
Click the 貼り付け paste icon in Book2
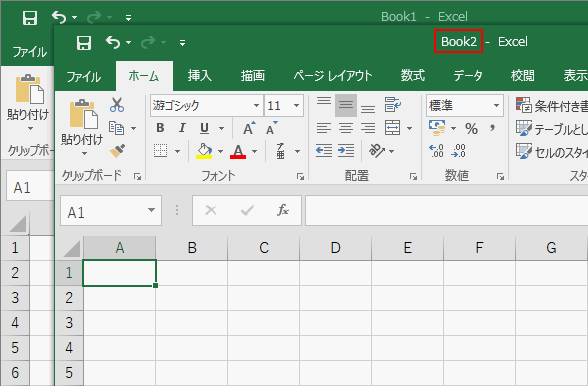tap(83, 114)
